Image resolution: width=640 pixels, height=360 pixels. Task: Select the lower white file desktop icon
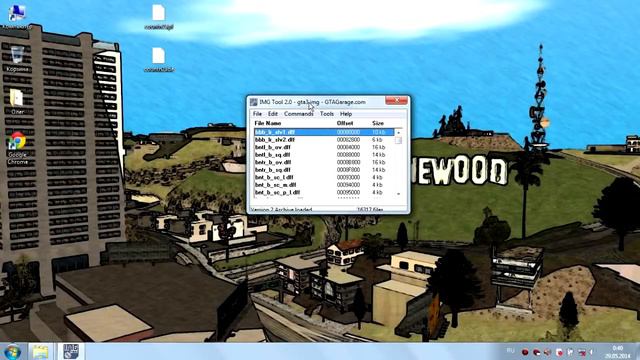click(x=159, y=60)
